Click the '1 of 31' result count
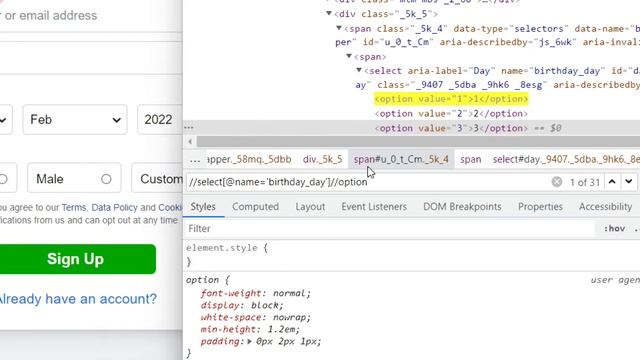The image size is (640, 360). tap(584, 182)
